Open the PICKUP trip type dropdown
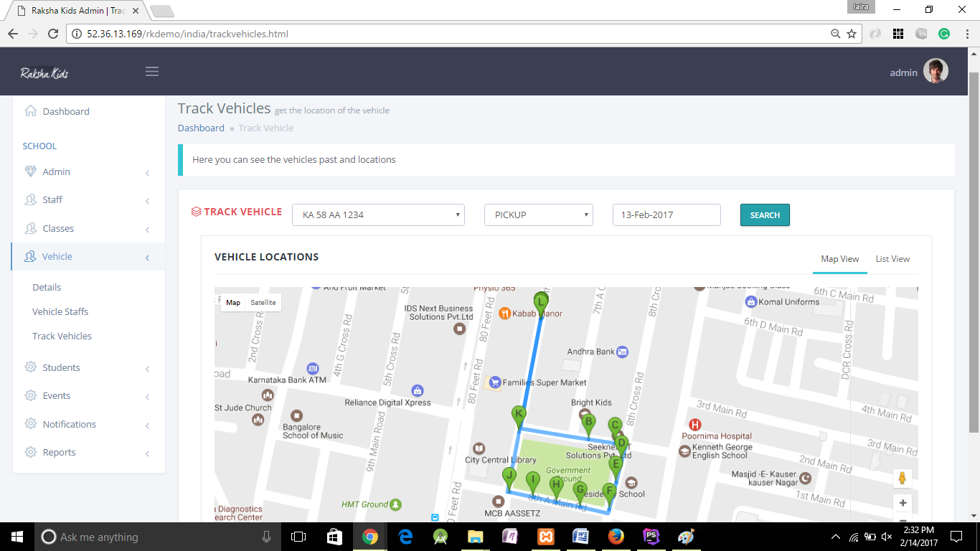The width and height of the screenshot is (980, 551). pyautogui.click(x=538, y=215)
